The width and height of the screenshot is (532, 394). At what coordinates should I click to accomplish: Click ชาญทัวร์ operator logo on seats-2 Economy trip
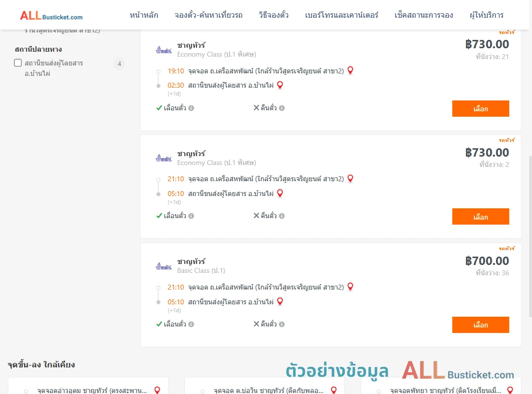[x=164, y=158]
